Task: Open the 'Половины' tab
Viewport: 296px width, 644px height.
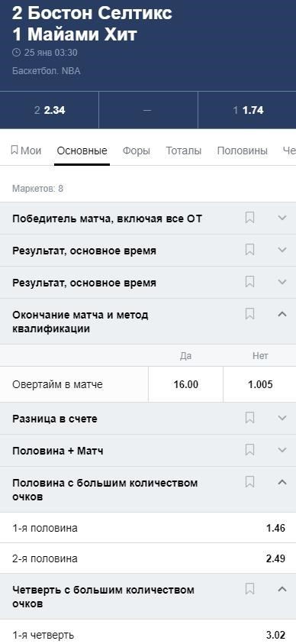Action: pos(243,150)
